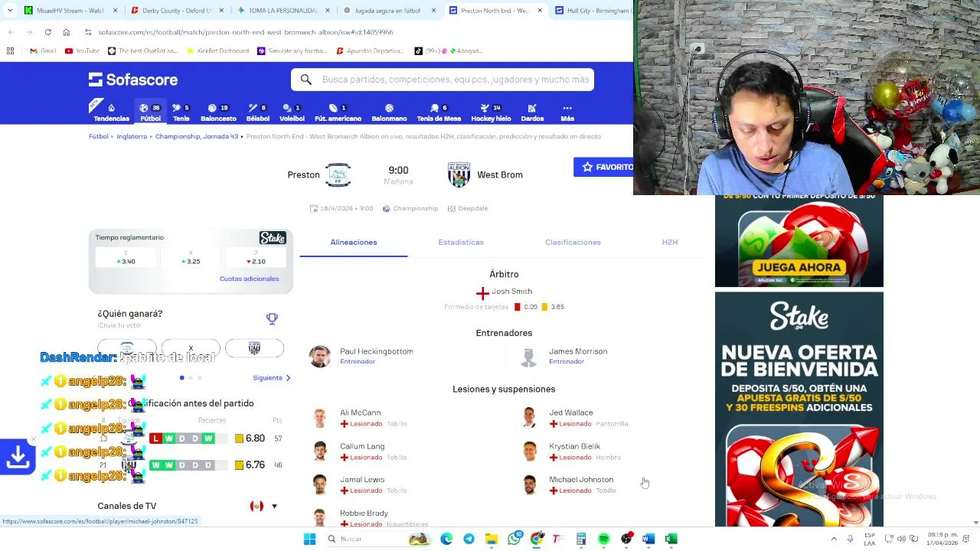Open the Baloncesto sport category
Image resolution: width=980 pixels, height=551 pixels.
click(x=218, y=112)
